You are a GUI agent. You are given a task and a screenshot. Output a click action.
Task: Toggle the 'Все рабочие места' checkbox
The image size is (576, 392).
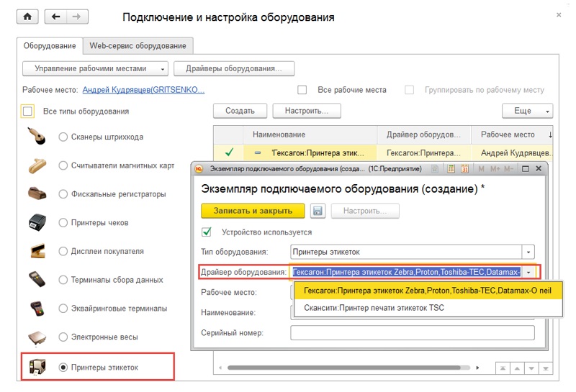[302, 90]
